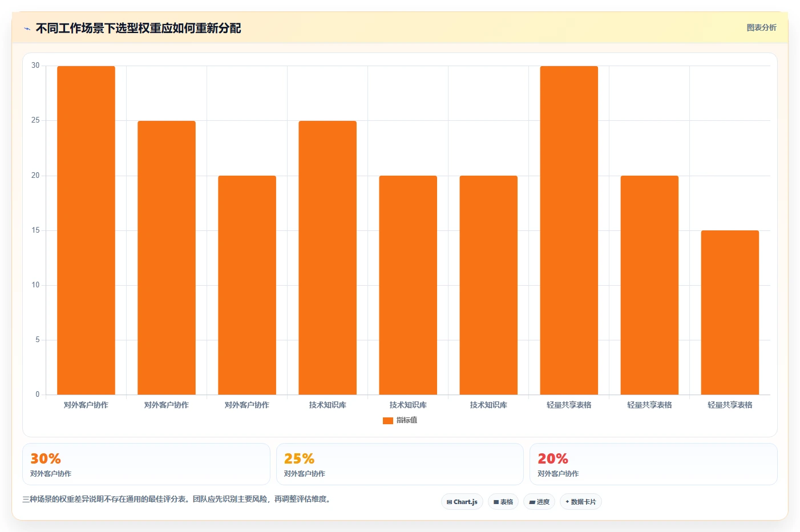Click the 图表分析 label in the header
Screen dimensions: 800x532
(761, 27)
